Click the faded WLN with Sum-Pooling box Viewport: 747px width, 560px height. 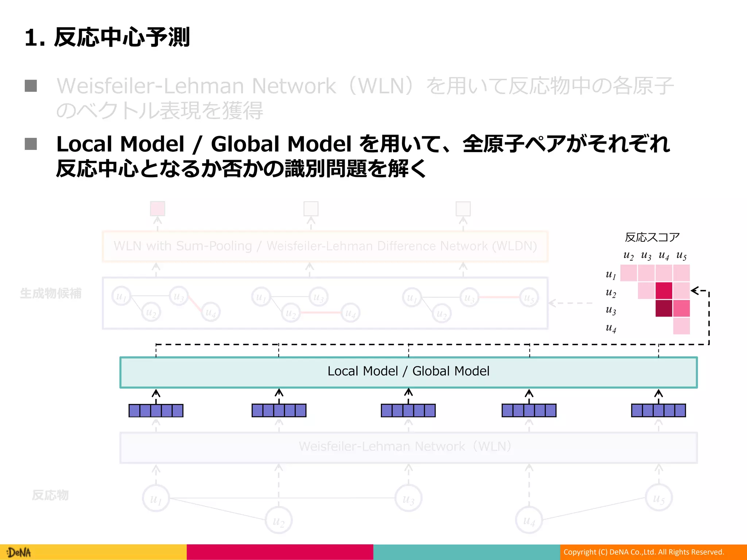[x=325, y=246]
